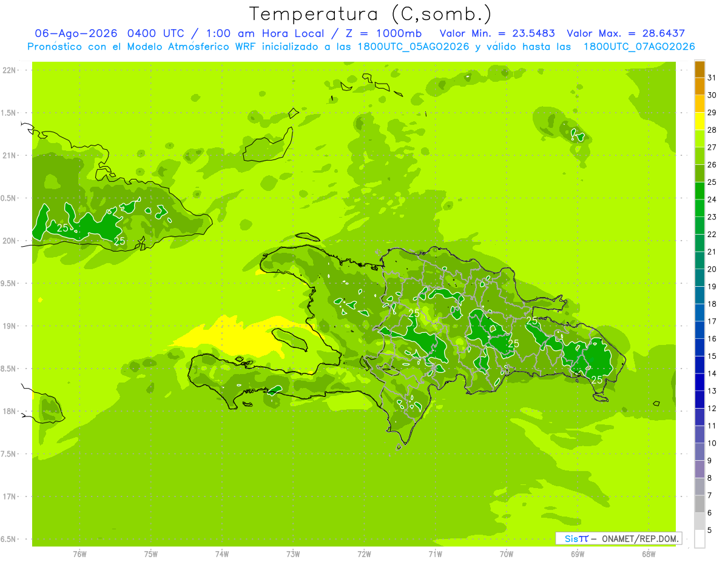Click the gray 6 degree legend swatch
This screenshot has width=728, height=562.
(699, 504)
